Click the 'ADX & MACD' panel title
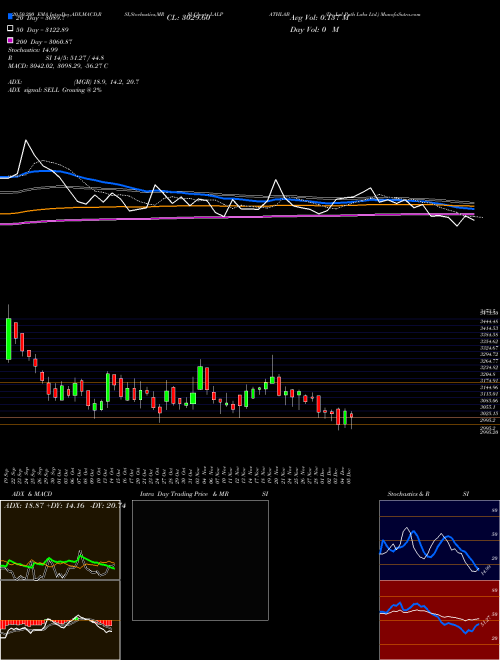The width and height of the screenshot is (500, 660). point(30,494)
